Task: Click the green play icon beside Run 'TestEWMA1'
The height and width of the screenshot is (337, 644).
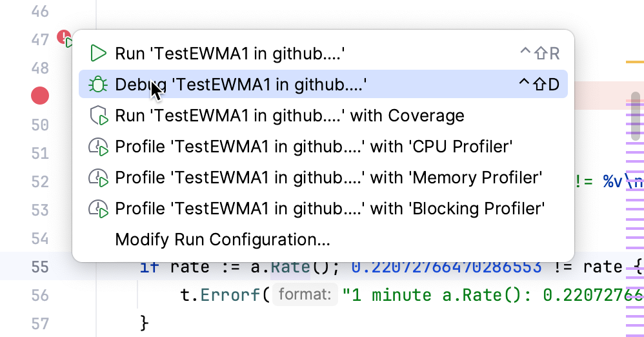Action: (98, 53)
